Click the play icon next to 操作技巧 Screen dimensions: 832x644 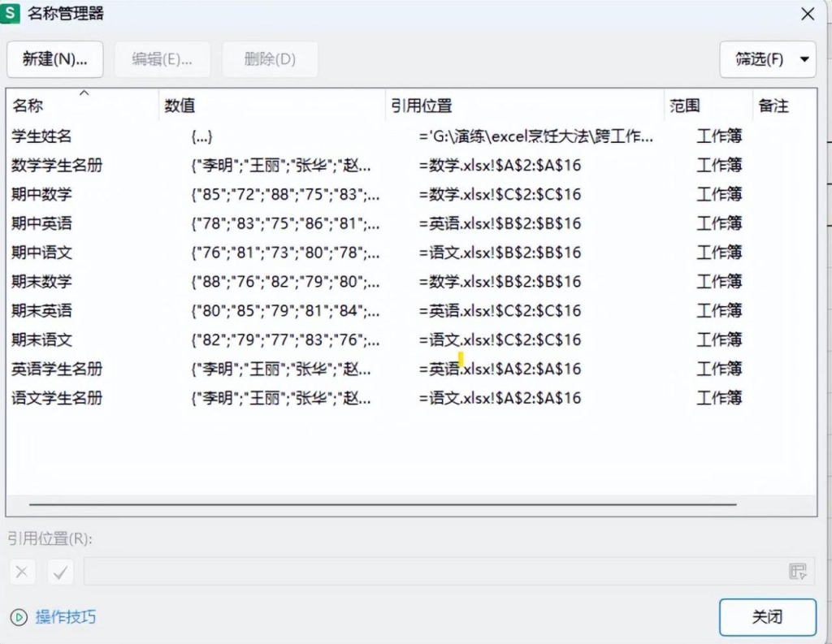[x=18, y=618]
